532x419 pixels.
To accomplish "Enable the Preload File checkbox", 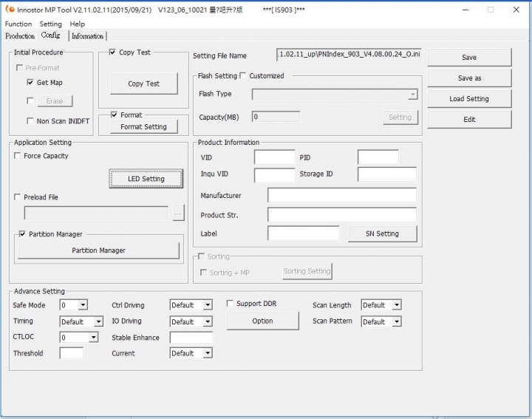I will (17, 197).
